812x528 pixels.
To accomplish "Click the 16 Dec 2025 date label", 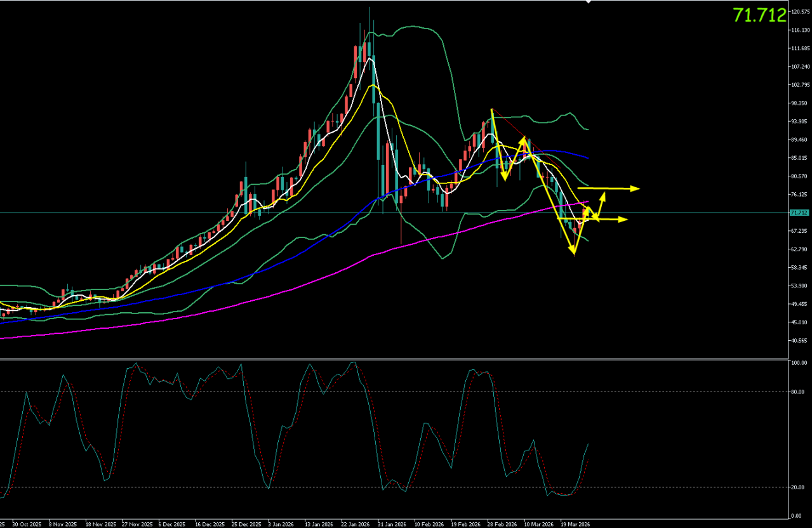I will (x=208, y=525).
